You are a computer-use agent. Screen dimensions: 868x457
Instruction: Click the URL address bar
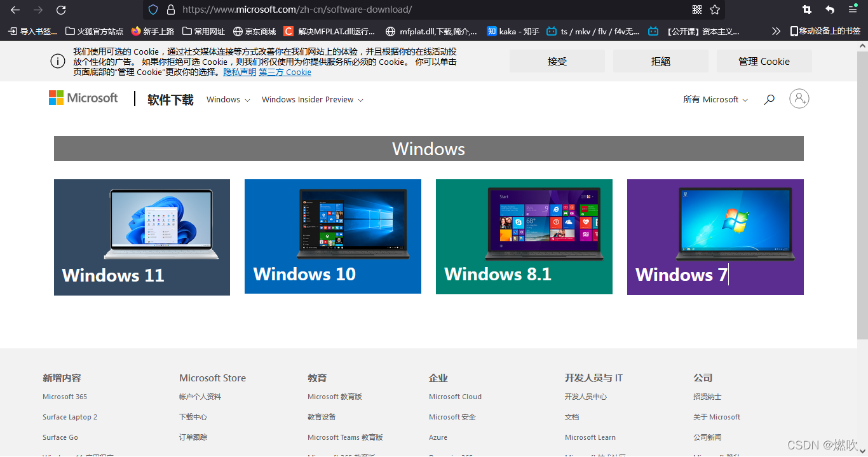432,10
